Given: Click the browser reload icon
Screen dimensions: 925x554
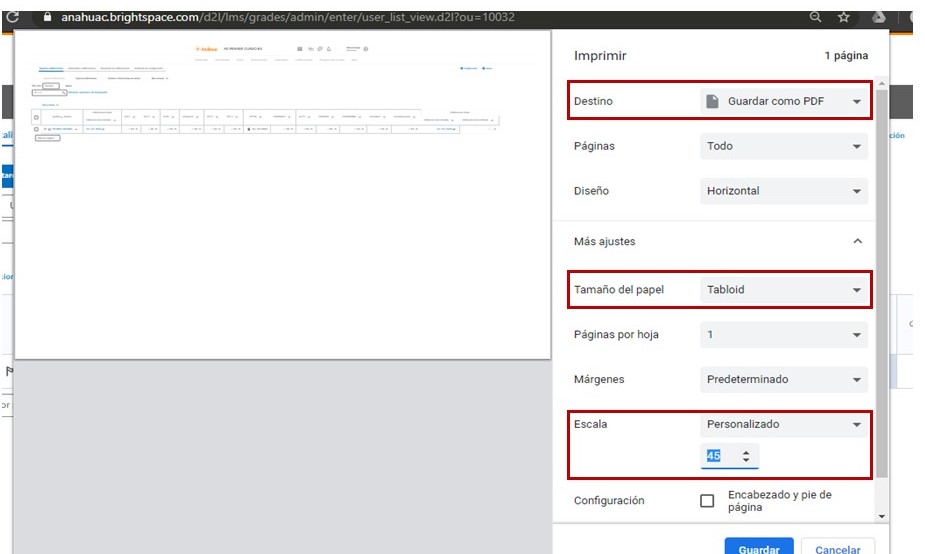Looking at the screenshot, I should (x=13, y=17).
